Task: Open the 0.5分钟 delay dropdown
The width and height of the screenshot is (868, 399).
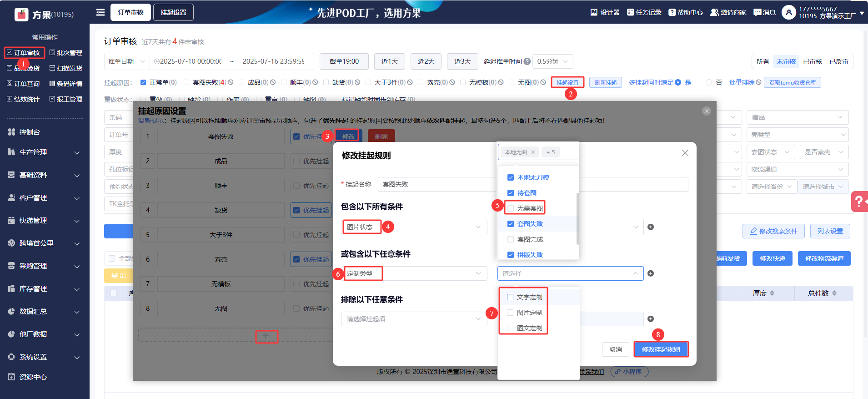Action: [x=552, y=61]
